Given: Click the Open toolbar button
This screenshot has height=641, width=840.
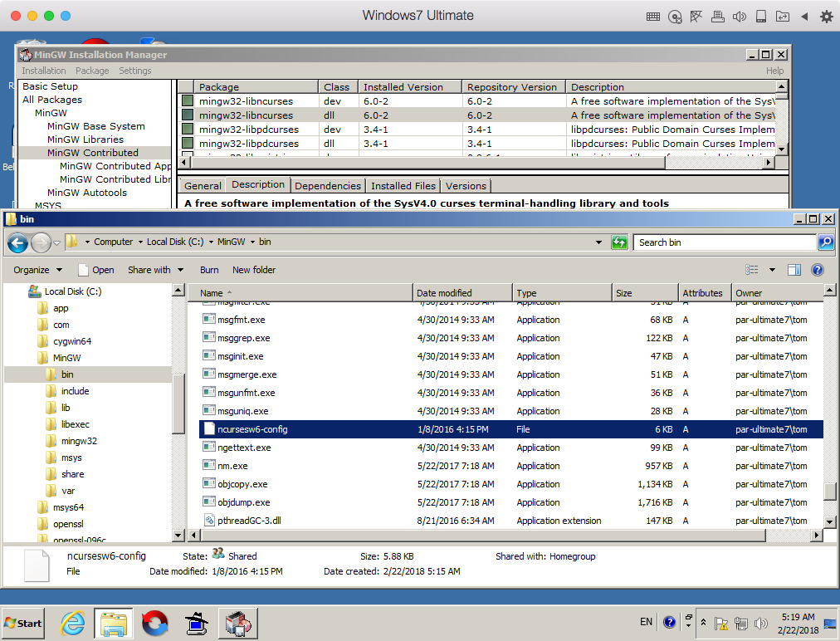Looking at the screenshot, I should pyautogui.click(x=96, y=270).
